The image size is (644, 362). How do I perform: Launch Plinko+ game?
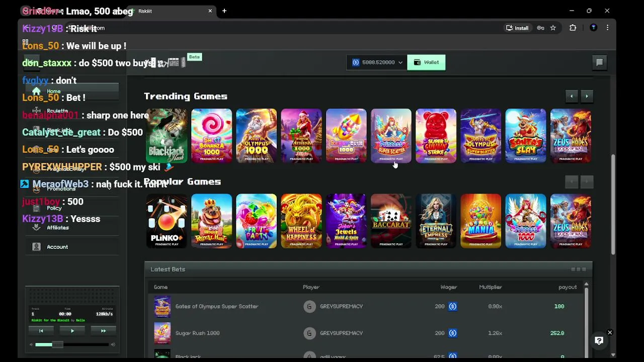(167, 221)
